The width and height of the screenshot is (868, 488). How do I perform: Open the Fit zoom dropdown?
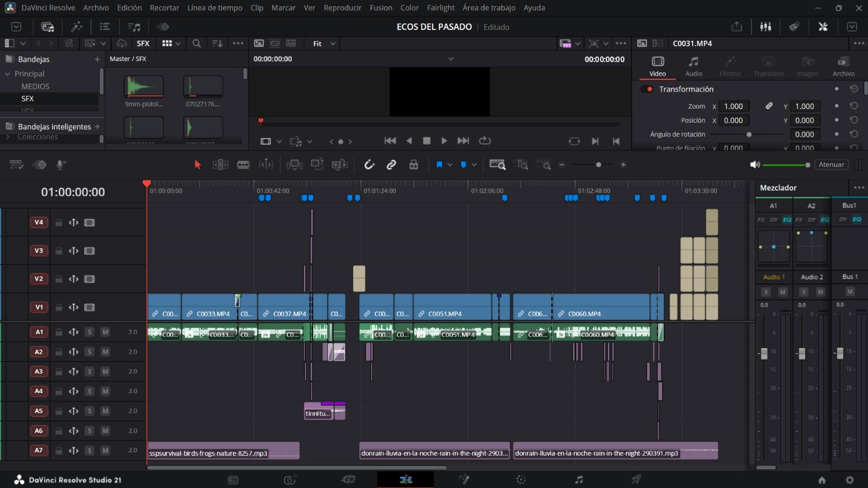tap(324, 44)
